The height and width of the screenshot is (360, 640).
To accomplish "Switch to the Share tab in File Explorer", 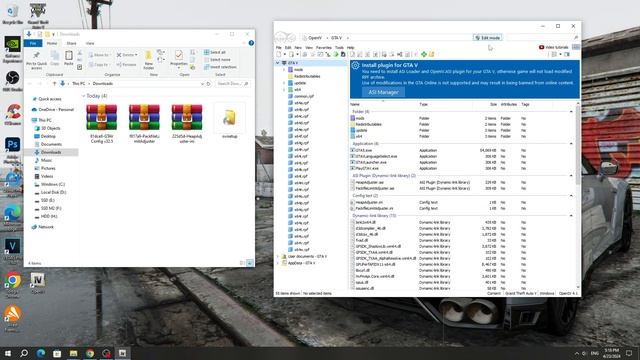I will pyautogui.click(x=71, y=43).
